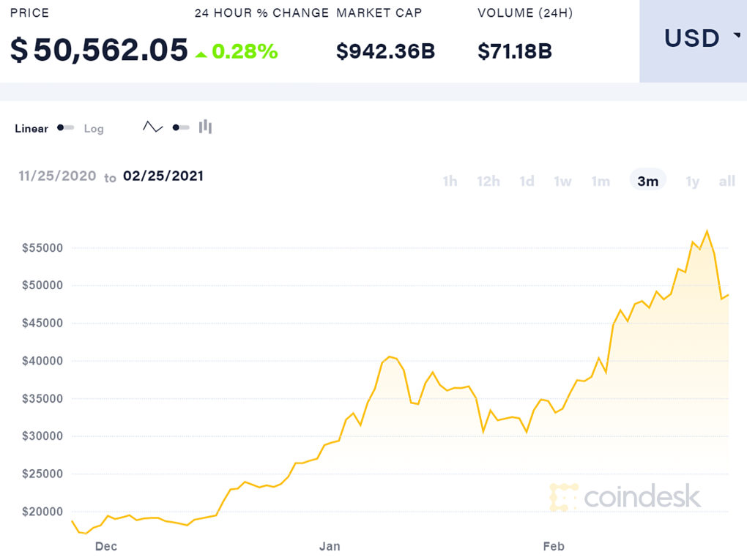Select the 12h time range
747x560 pixels.
click(x=488, y=180)
